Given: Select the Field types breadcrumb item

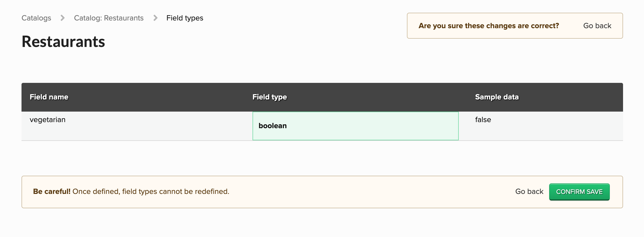Looking at the screenshot, I should pyautogui.click(x=184, y=18).
